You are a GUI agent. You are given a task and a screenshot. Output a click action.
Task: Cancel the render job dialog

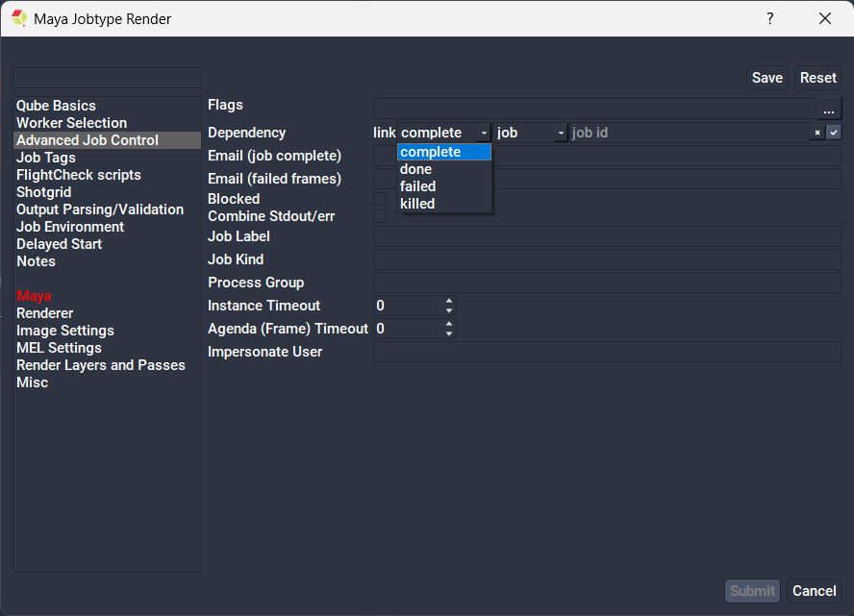pos(814,591)
